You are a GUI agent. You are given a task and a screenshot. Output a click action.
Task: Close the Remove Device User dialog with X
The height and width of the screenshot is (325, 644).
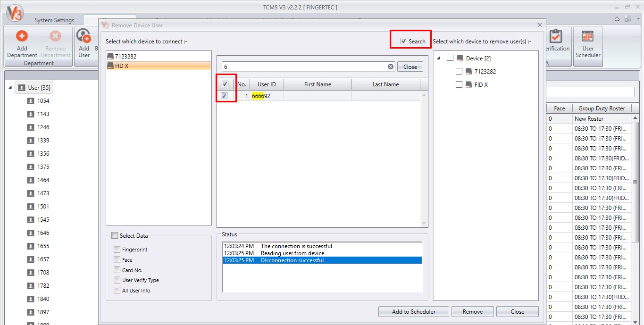click(x=540, y=25)
